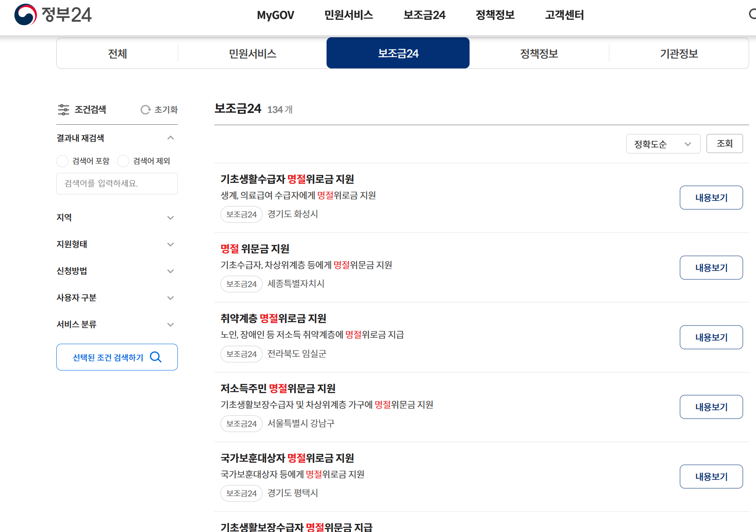Click 내용보기 for 기초생활수급자 명절위로금 지원

(711, 198)
